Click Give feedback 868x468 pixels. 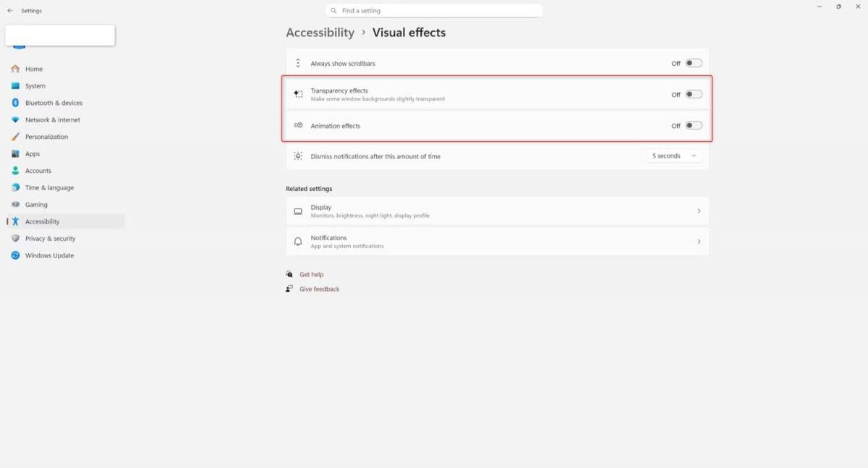pos(319,289)
